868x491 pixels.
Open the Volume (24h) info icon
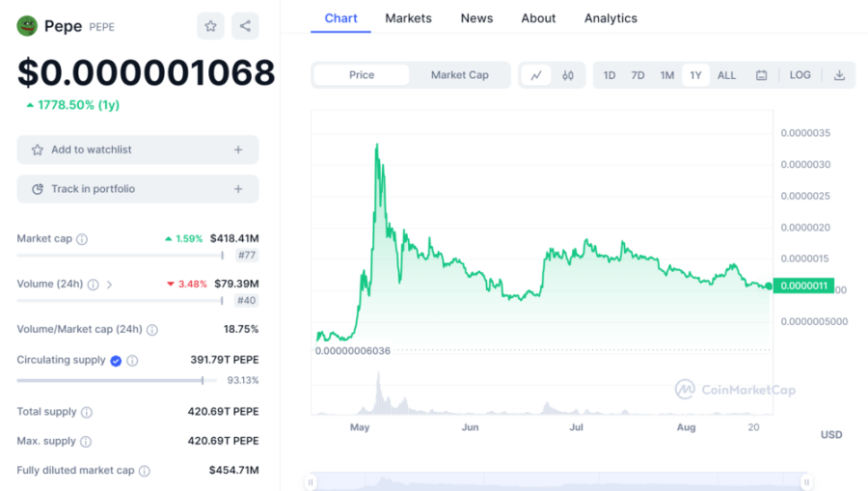click(x=93, y=285)
